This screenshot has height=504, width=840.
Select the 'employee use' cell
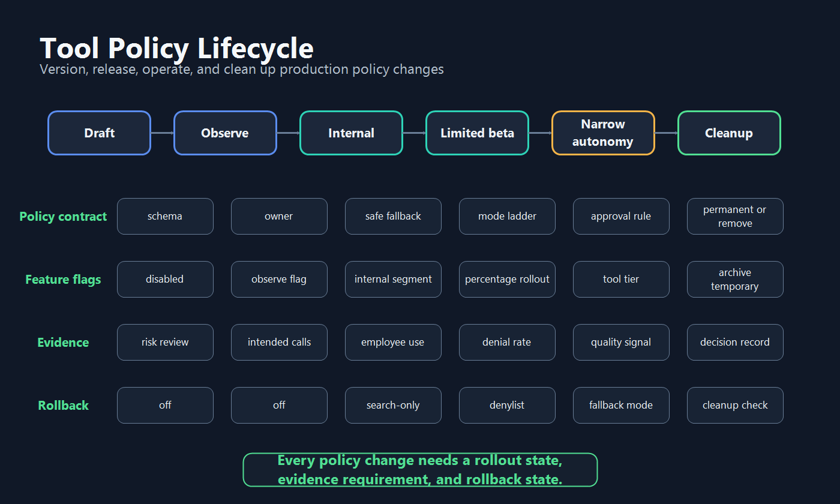pyautogui.click(x=393, y=343)
